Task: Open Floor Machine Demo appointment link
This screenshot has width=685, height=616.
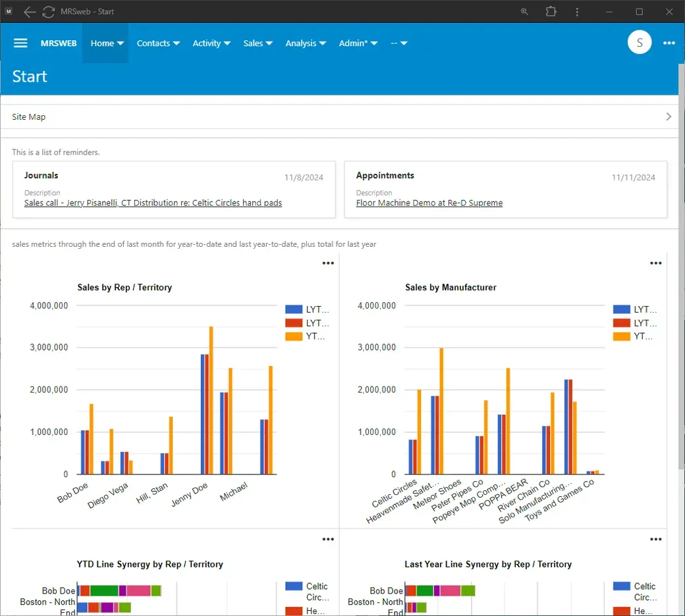Action: point(429,203)
